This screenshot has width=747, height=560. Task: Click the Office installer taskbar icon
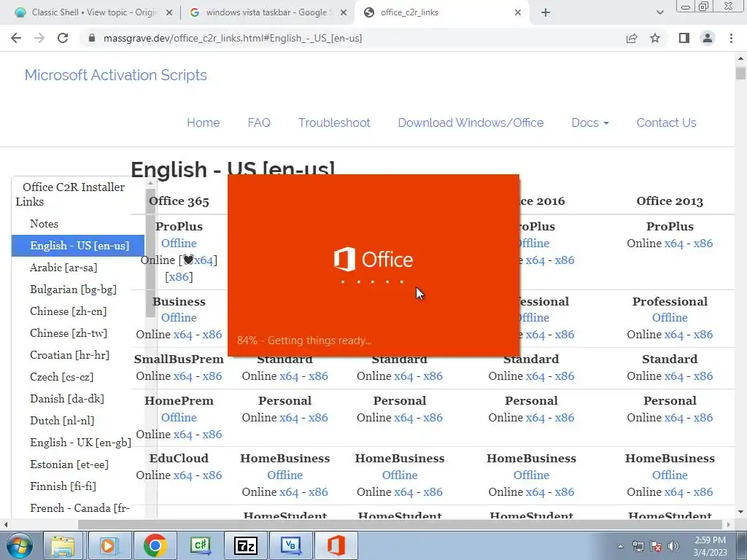[x=336, y=545]
